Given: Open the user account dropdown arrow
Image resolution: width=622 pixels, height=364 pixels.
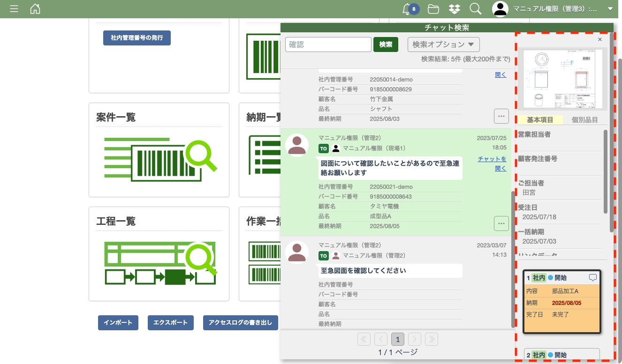Looking at the screenshot, I should point(610,9).
